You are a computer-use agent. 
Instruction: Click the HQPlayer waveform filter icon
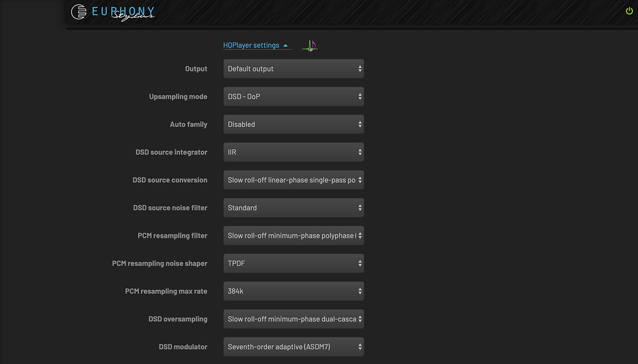pyautogui.click(x=310, y=45)
